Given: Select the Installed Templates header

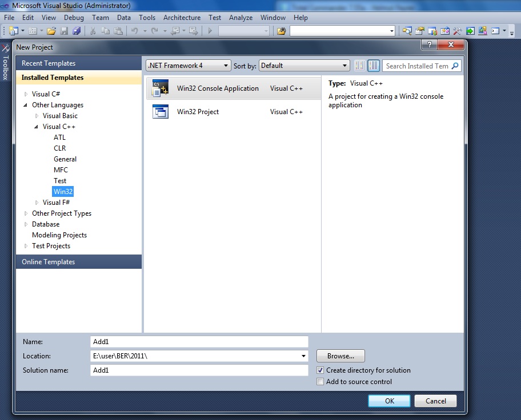Looking at the screenshot, I should point(79,78).
